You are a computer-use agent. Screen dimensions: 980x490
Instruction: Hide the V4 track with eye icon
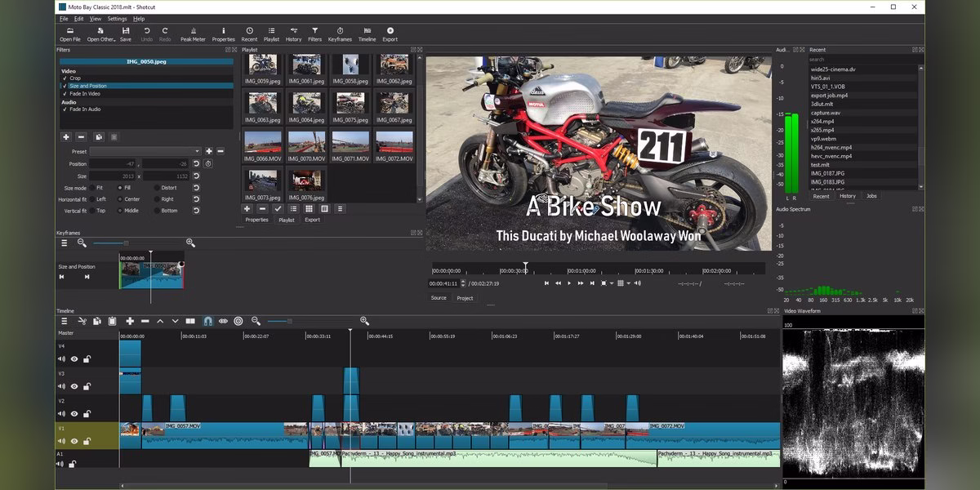pyautogui.click(x=74, y=359)
